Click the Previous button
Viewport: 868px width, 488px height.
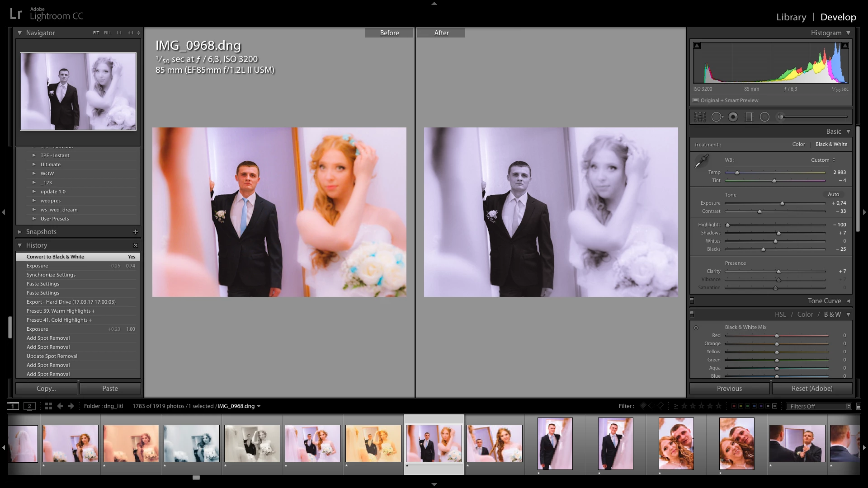tap(729, 389)
